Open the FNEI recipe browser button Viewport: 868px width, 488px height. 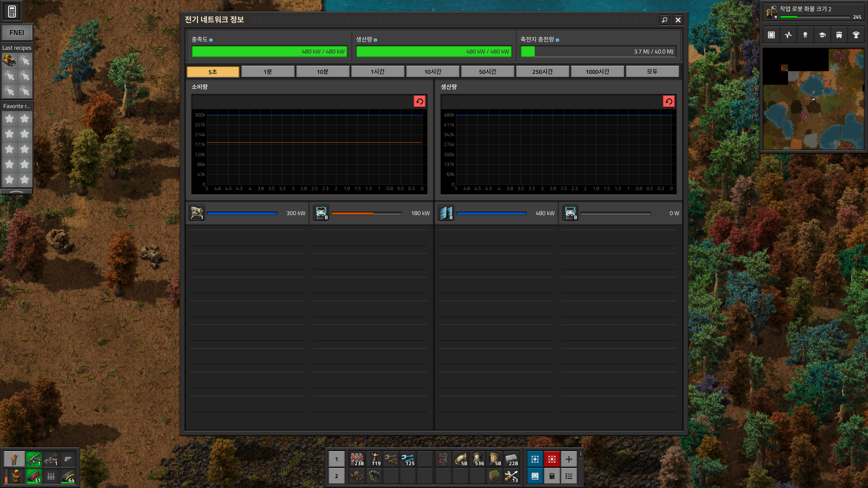[17, 33]
